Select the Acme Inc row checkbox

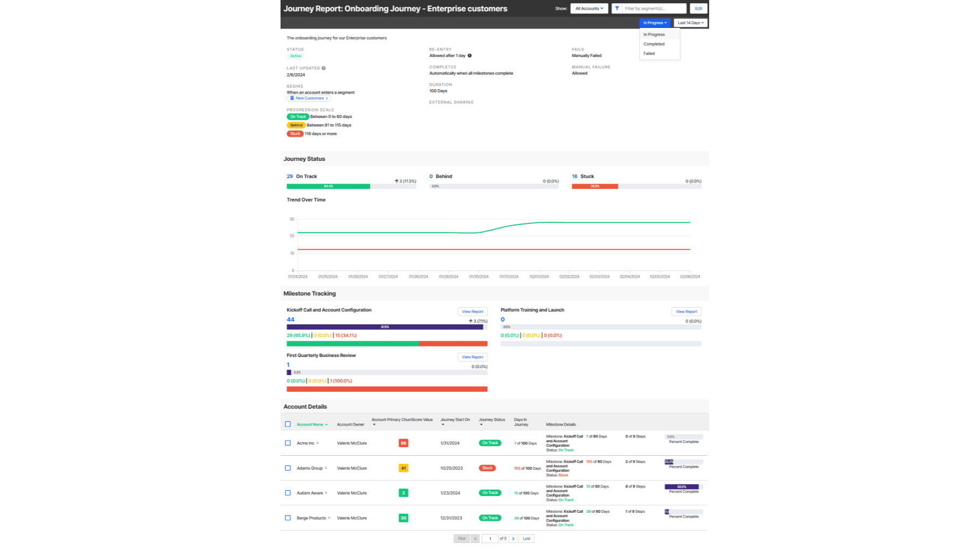click(288, 443)
